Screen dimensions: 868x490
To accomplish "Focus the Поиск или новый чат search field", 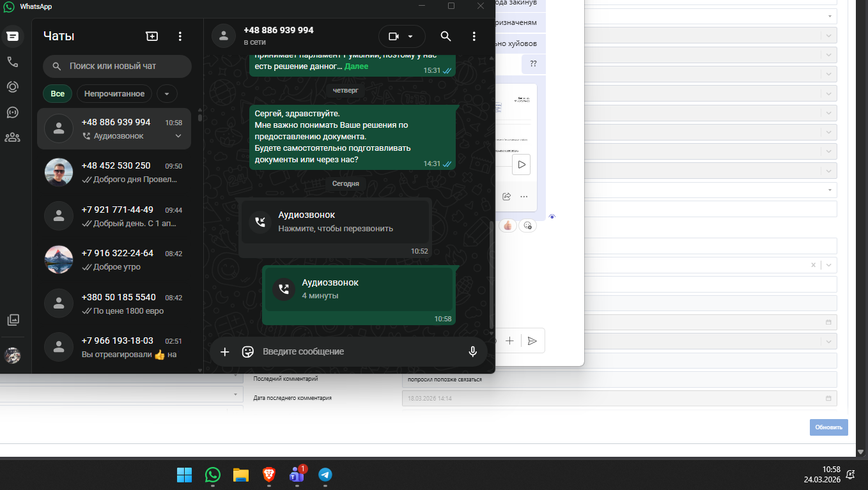I will [x=117, y=66].
